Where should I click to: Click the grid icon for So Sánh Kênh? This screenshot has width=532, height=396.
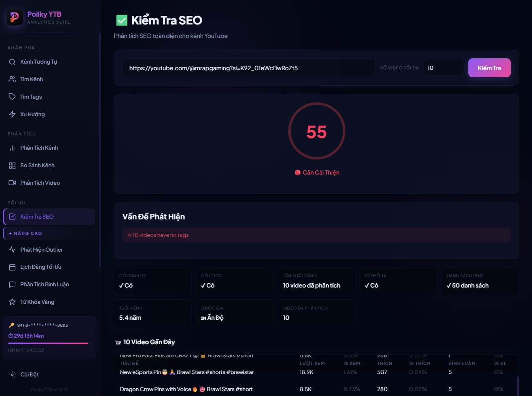click(12, 166)
